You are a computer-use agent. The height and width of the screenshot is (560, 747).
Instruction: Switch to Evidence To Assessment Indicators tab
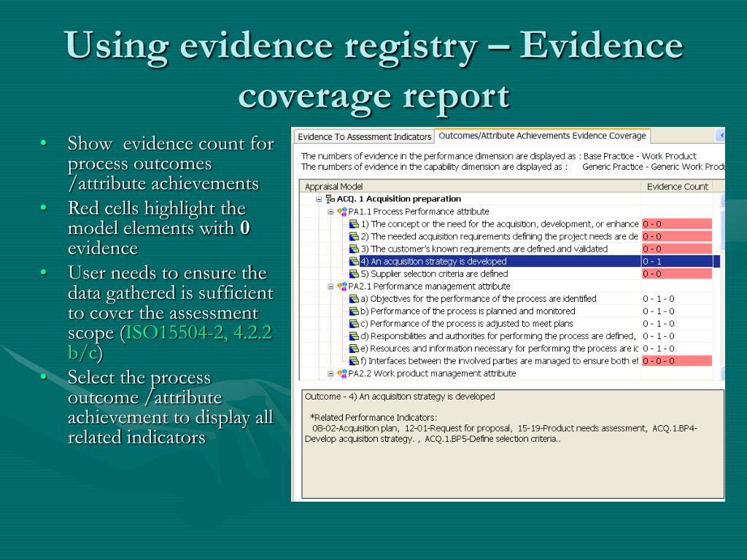coord(364,136)
